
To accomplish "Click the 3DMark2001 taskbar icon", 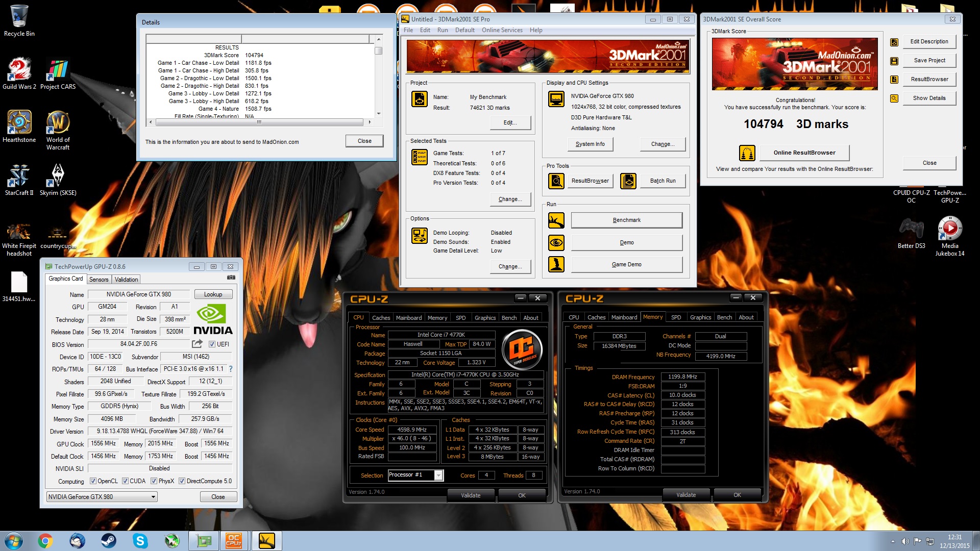I will point(266,541).
